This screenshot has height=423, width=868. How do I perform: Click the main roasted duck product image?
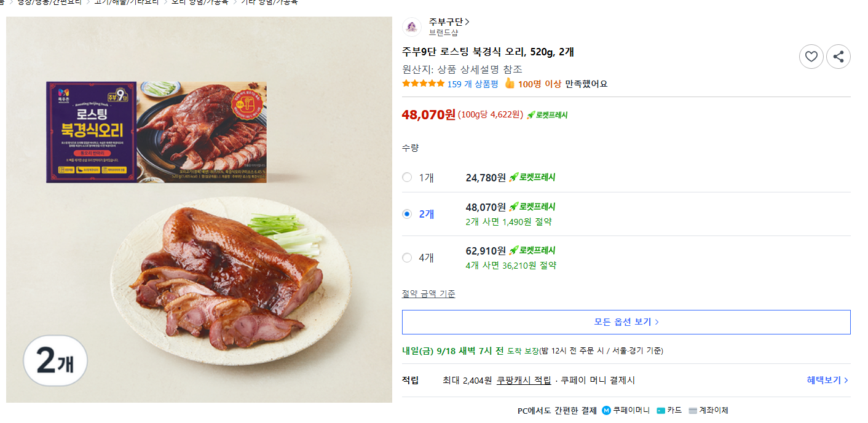(x=199, y=210)
